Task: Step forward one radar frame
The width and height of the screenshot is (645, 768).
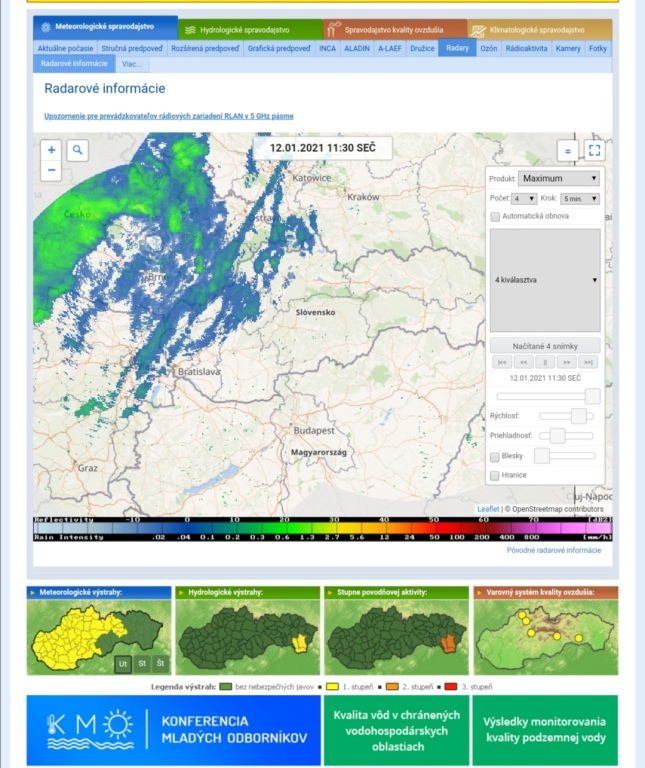Action: pos(567,362)
